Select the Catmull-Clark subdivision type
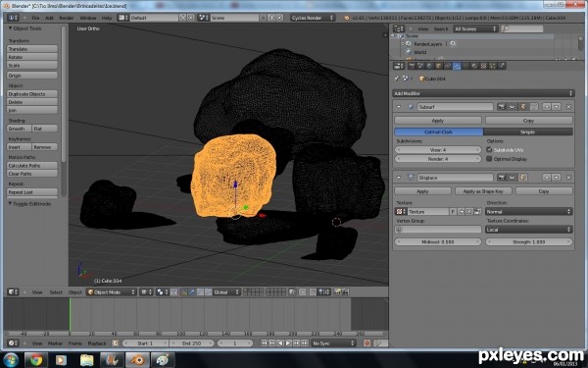 click(438, 132)
